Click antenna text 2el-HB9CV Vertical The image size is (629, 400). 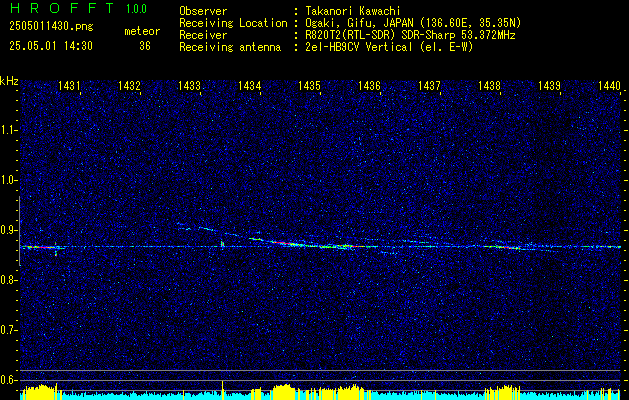(x=389, y=47)
